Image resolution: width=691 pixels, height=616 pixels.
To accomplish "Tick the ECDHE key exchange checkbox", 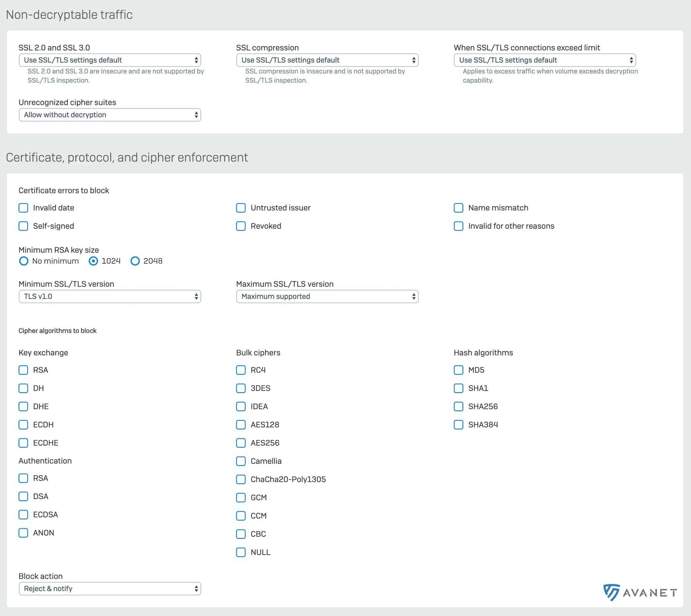I will click(x=23, y=443).
